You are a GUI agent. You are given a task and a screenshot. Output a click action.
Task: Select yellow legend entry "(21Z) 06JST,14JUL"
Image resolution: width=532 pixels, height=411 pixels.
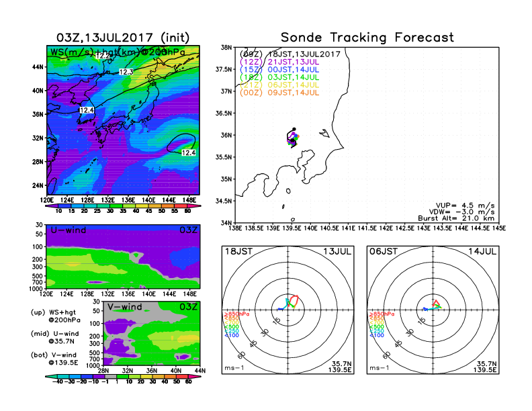point(279,85)
